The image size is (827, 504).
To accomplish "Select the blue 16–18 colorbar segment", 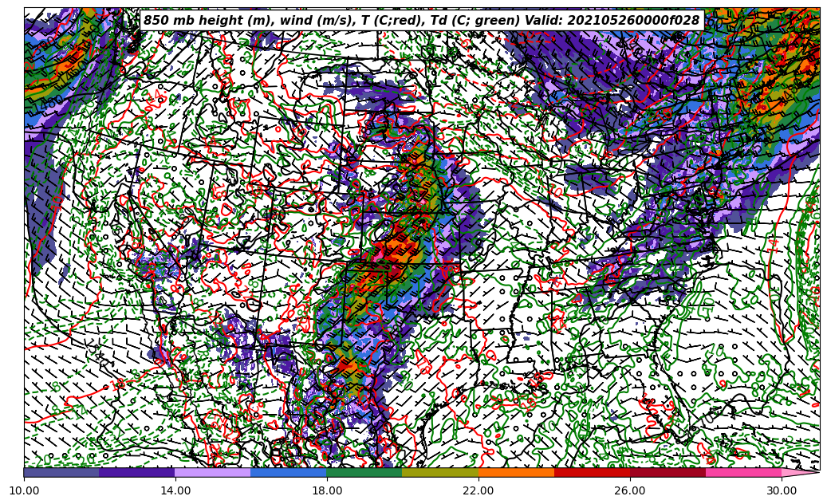I will pos(289,472).
